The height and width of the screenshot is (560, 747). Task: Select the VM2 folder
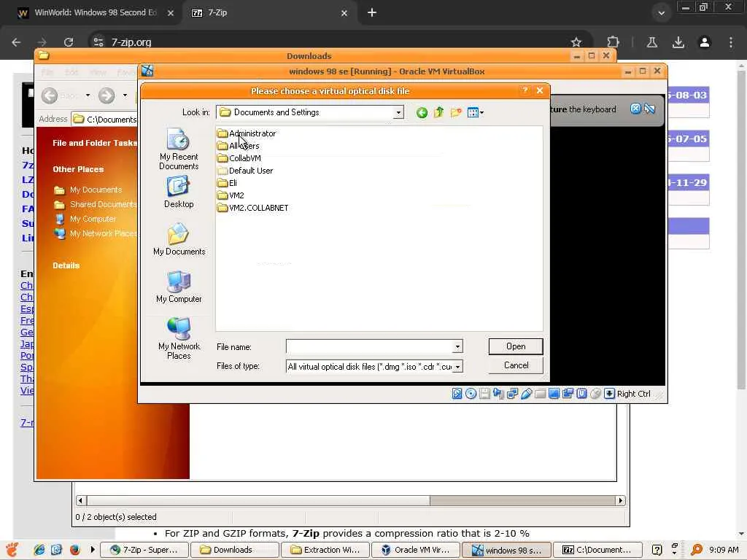click(x=231, y=195)
